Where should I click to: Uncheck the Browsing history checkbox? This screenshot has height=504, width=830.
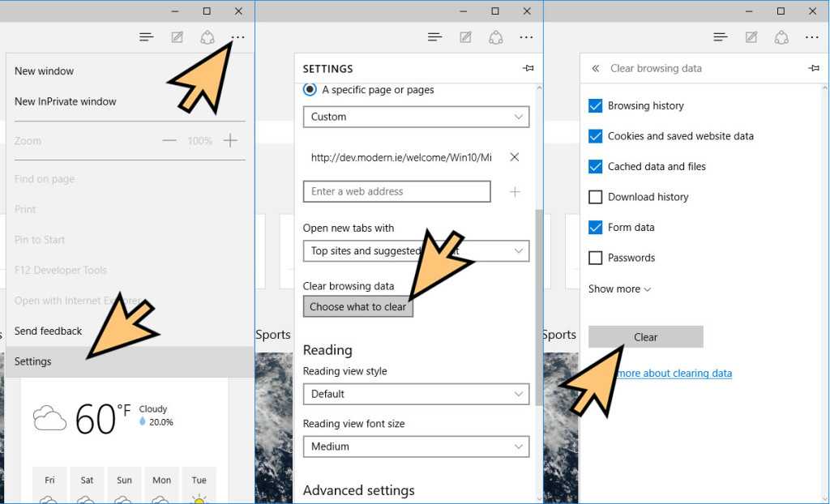tap(596, 106)
